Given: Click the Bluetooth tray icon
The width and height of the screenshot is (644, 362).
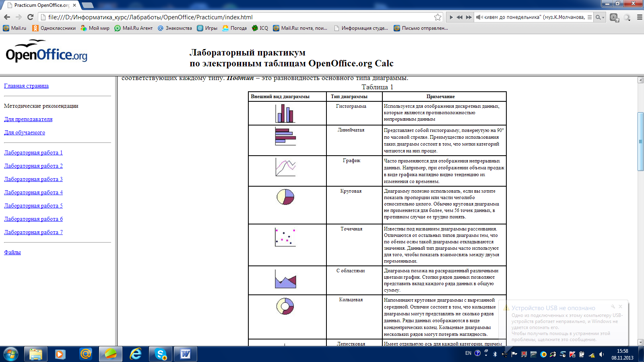Looking at the screenshot, I should point(495,354).
